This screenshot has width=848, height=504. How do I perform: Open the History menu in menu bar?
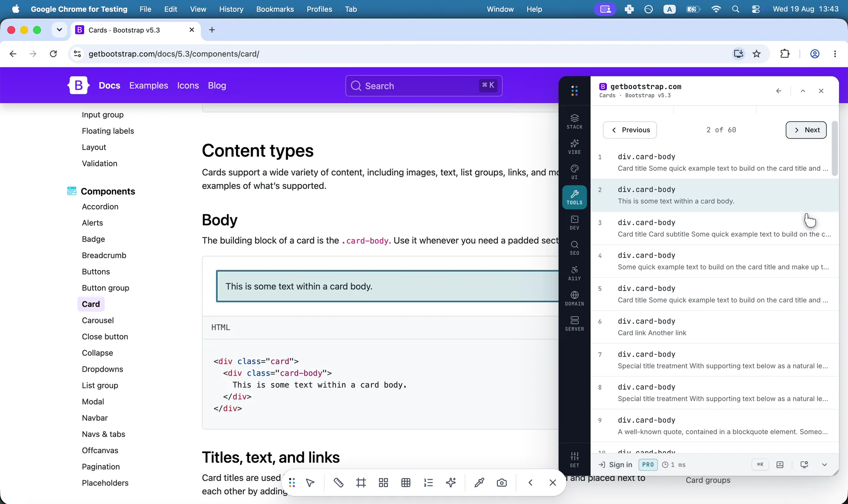coord(231,9)
